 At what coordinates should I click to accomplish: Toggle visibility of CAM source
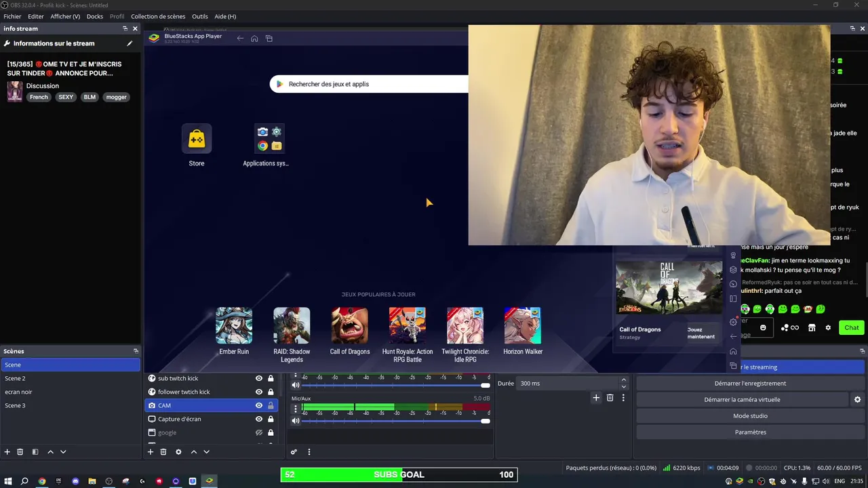(258, 405)
